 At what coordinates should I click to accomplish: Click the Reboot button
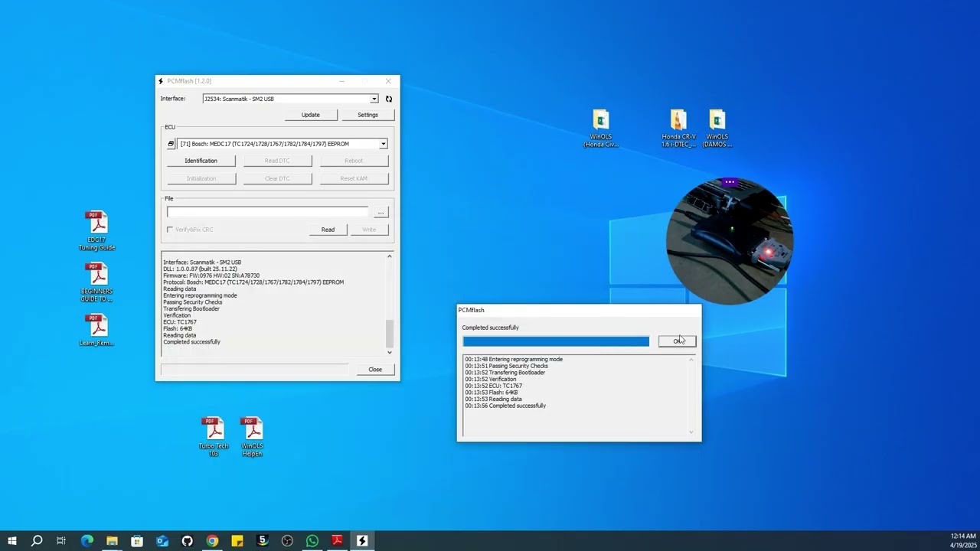[354, 161]
